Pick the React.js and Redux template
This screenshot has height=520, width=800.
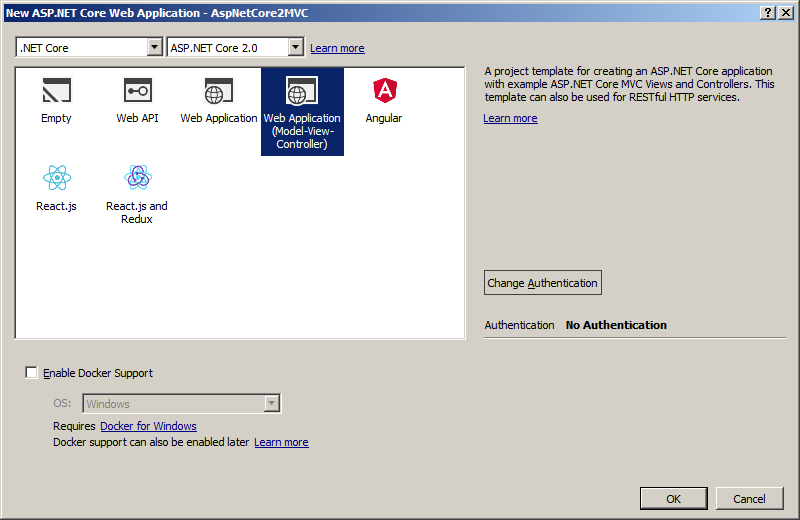[137, 194]
